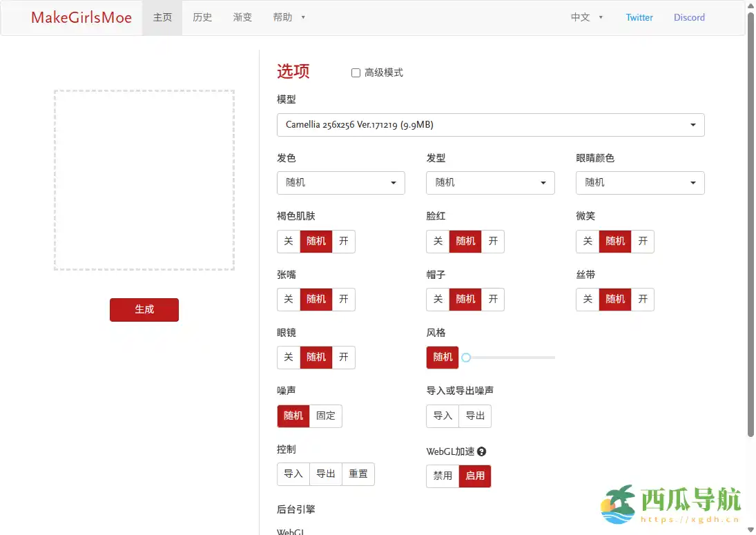Viewport: 756px width, 535px height.
Task: Turn 褐色肌肤 on with 开
Action: (344, 241)
